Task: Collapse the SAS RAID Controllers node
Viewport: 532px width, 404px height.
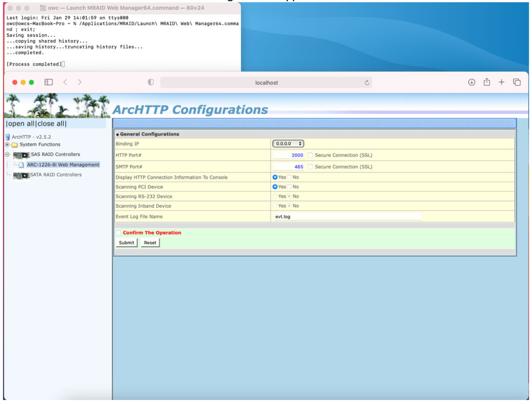Action: coord(7,154)
